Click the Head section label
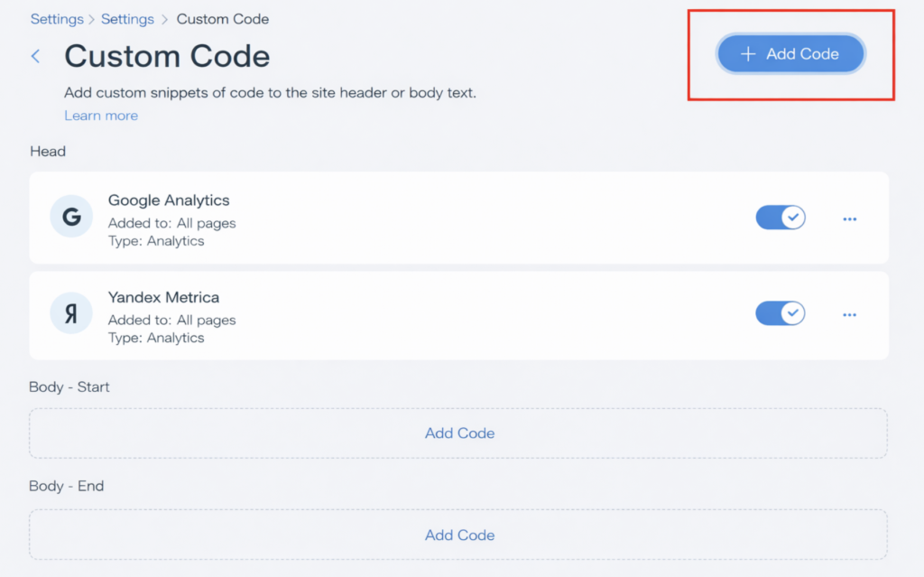 (48, 152)
